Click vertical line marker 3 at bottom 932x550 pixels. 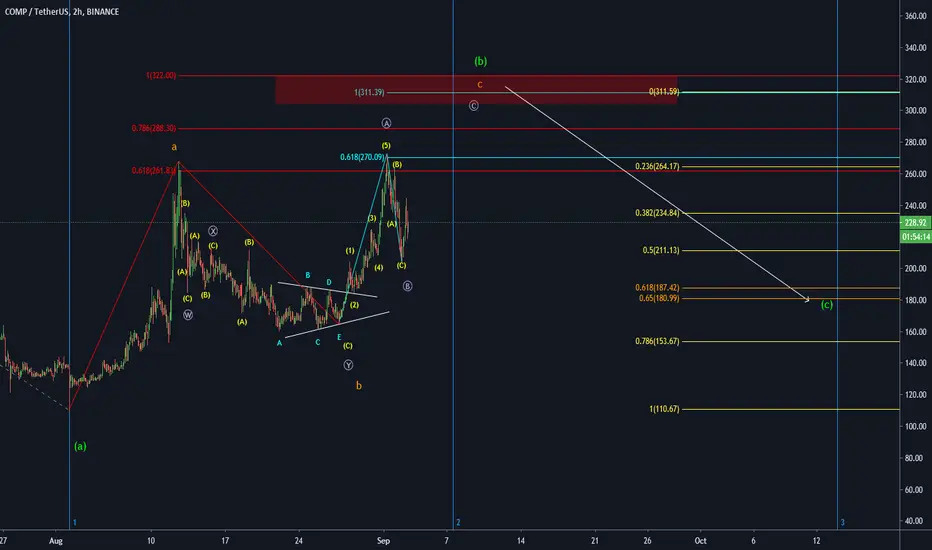842,523
